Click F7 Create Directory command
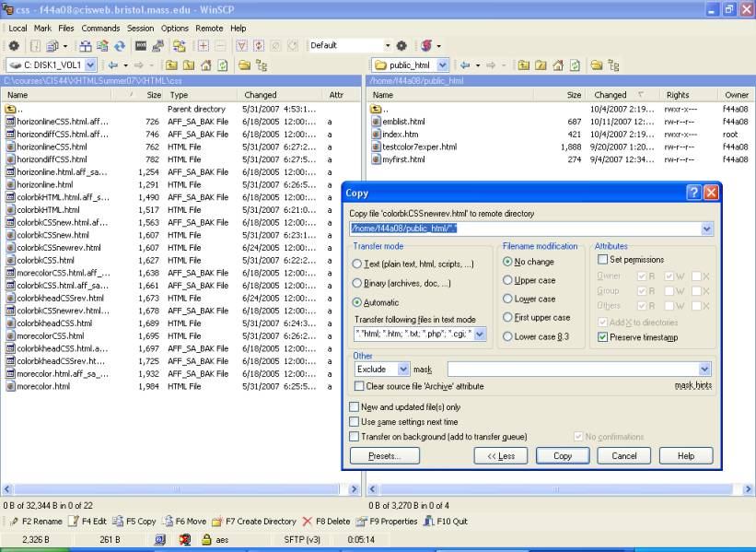The width and height of the screenshot is (756, 552). click(254, 521)
